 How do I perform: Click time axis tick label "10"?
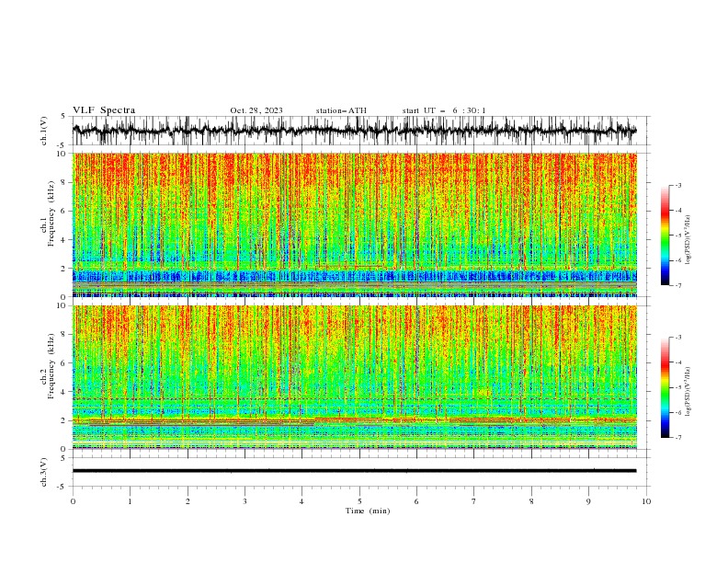click(x=646, y=501)
